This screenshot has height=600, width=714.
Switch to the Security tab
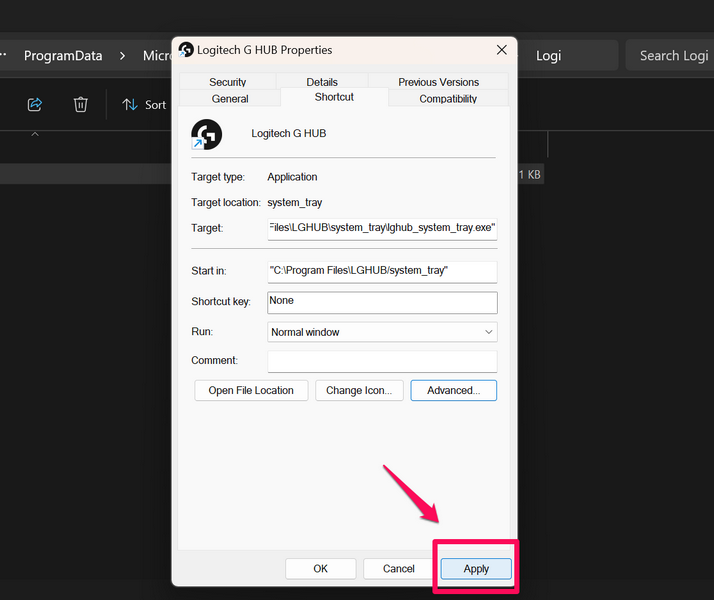(x=228, y=82)
